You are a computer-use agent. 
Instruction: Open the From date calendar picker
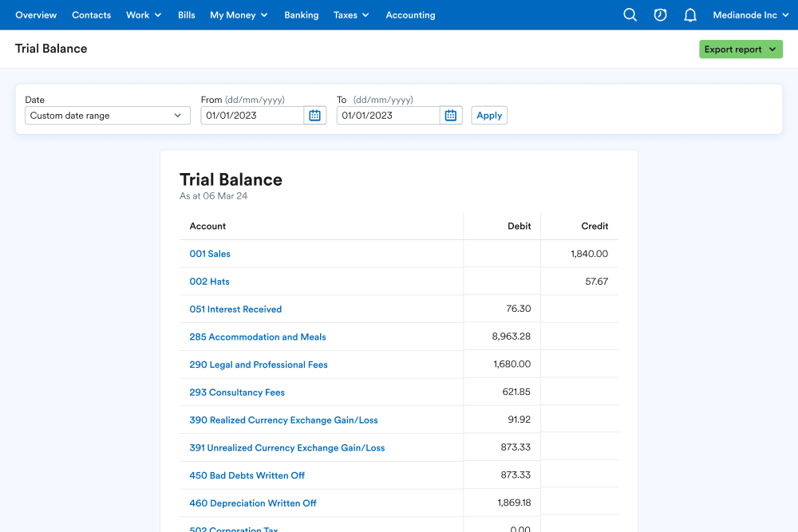coord(315,116)
